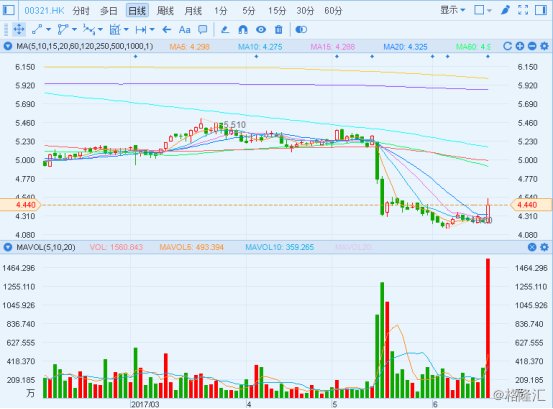The width and height of the screenshot is (553, 409).
Task: Collapse the MA indicator panel arrow
Action: click(7, 46)
